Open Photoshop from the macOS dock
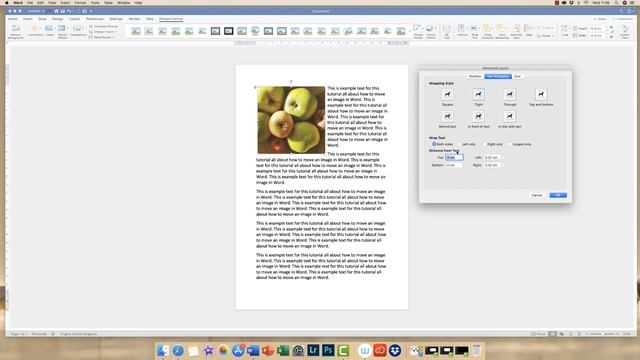The height and width of the screenshot is (360, 640). (x=328, y=350)
